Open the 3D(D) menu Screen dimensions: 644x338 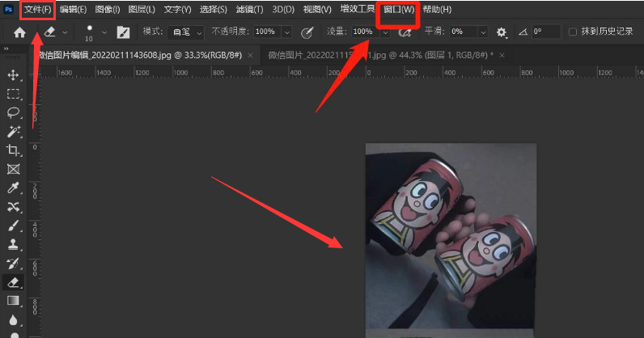point(283,10)
